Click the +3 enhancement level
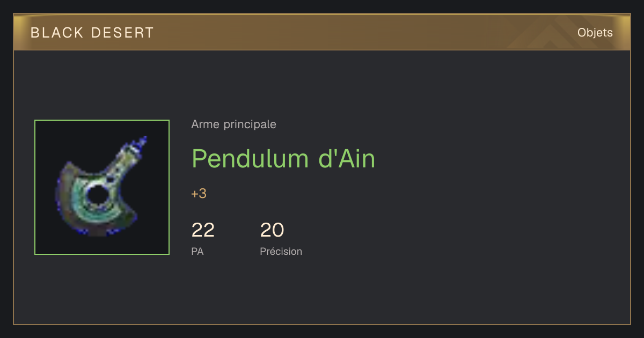 pyautogui.click(x=199, y=194)
